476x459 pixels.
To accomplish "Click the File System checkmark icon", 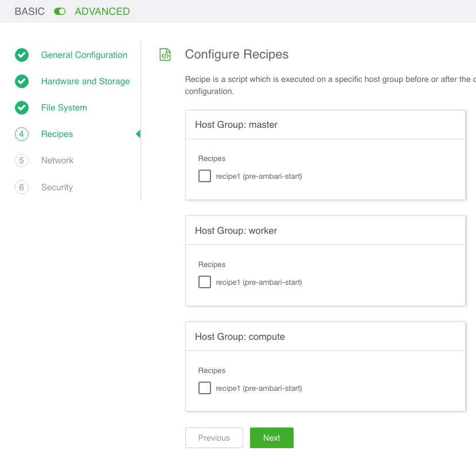I will 22,108.
